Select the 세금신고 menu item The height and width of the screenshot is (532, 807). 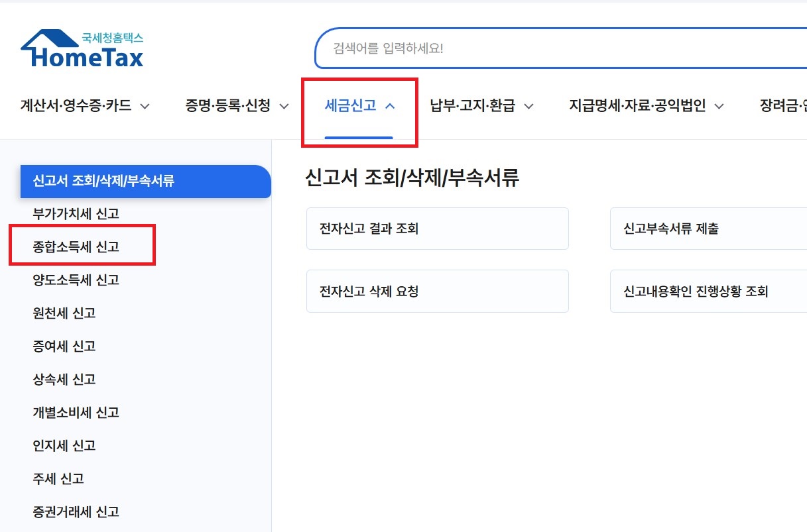pos(349,105)
